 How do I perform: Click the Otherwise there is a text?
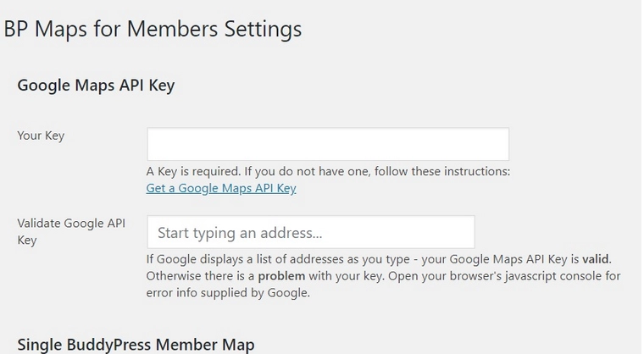200,276
